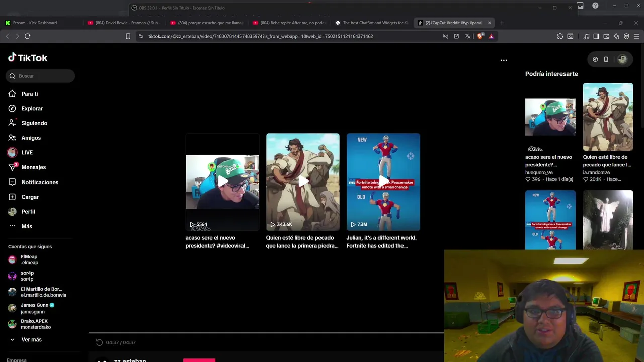Reload the page
Image resolution: width=644 pixels, height=362 pixels.
(x=27, y=36)
